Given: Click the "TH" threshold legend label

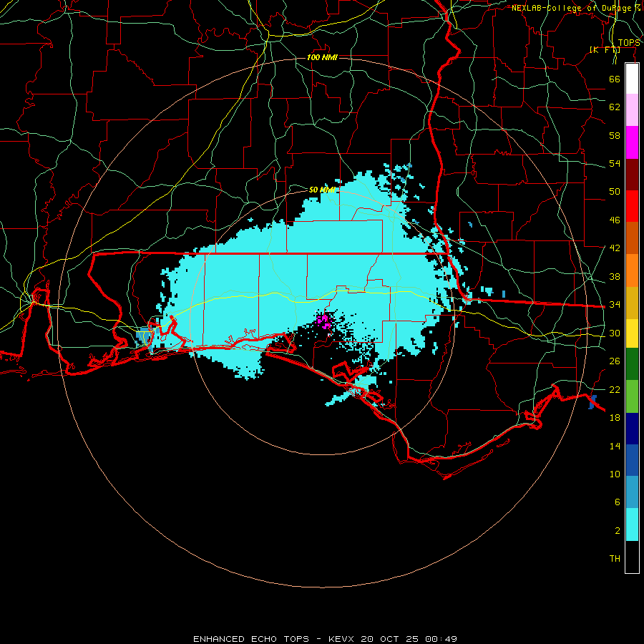Looking at the screenshot, I should pyautogui.click(x=615, y=559).
